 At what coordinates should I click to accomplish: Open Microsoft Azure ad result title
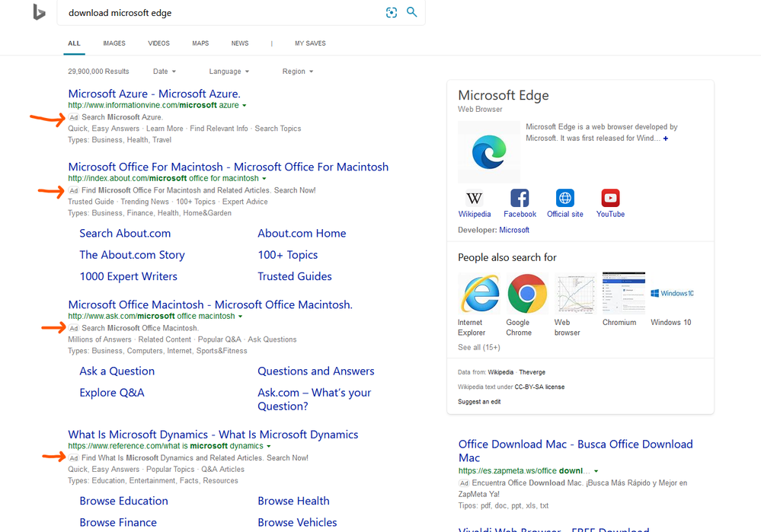[x=155, y=94]
